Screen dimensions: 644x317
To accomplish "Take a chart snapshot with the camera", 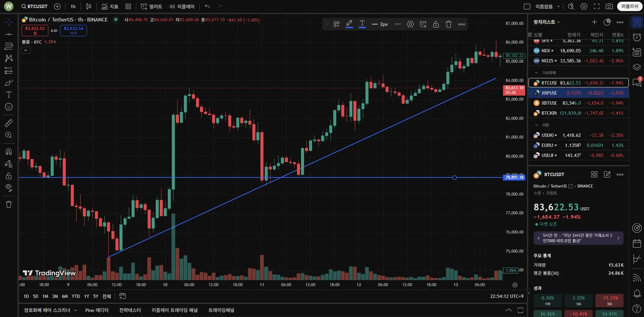I will (609, 6).
